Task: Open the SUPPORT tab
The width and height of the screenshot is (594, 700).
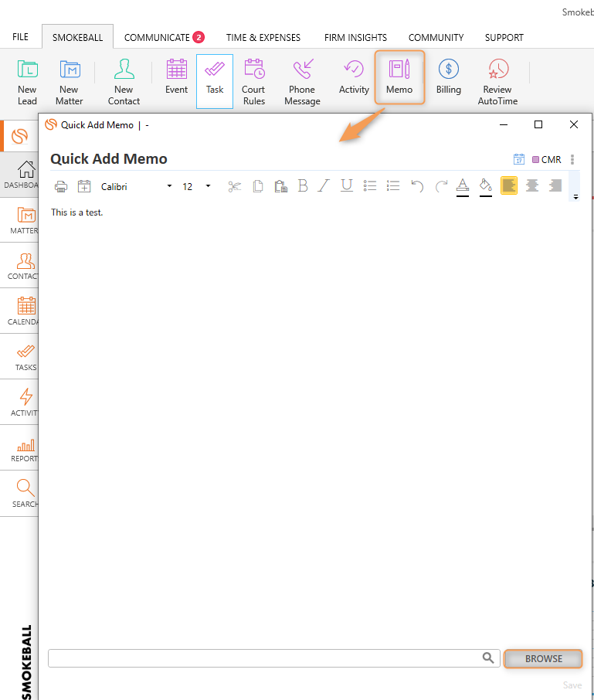Action: (504, 38)
